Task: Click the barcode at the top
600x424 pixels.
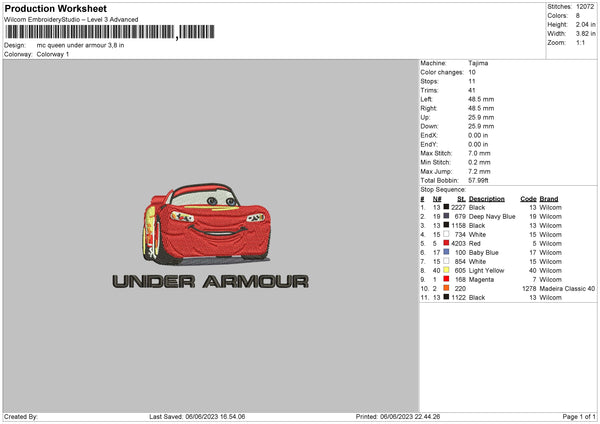Action: pyautogui.click(x=110, y=32)
